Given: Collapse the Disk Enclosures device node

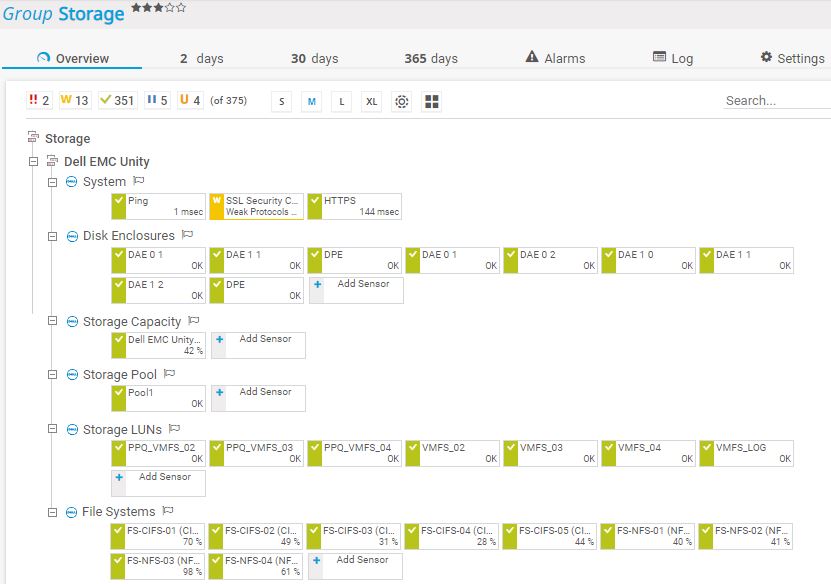Looking at the screenshot, I should tap(52, 236).
